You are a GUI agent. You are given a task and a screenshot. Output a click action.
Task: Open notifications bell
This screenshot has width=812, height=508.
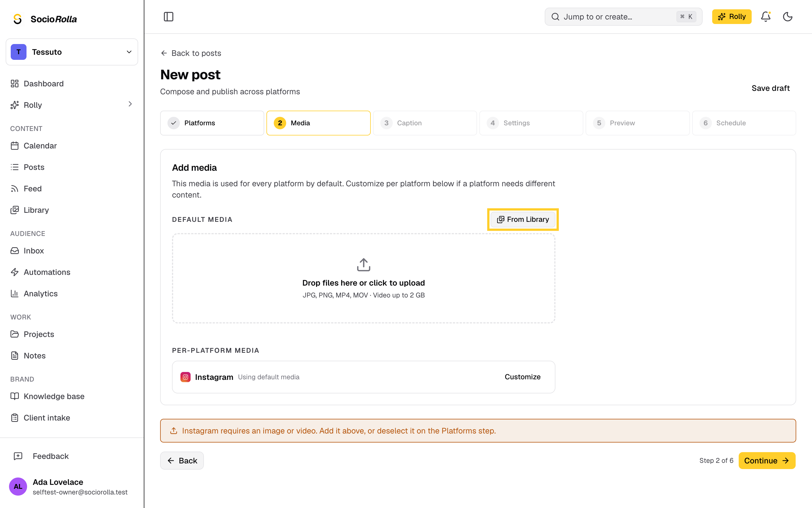click(x=765, y=16)
